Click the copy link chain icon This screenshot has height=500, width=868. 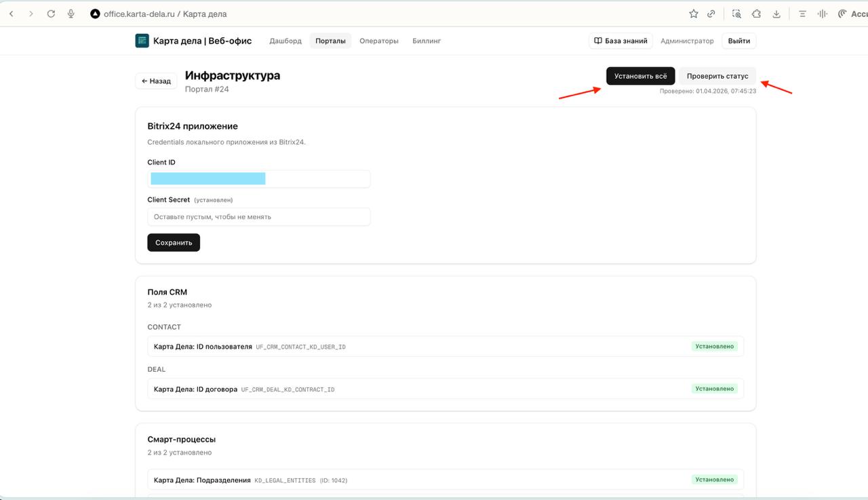[711, 14]
